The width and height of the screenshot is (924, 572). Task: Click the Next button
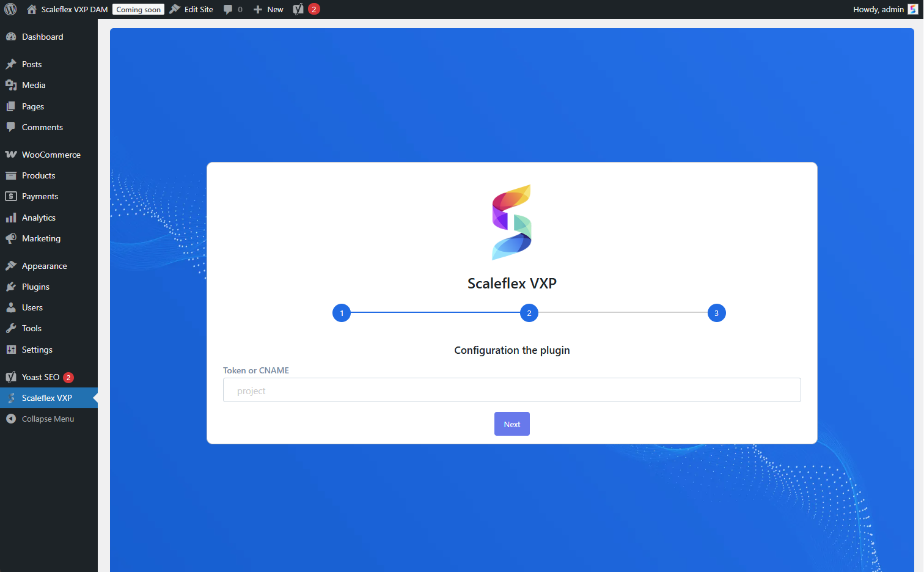click(512, 424)
